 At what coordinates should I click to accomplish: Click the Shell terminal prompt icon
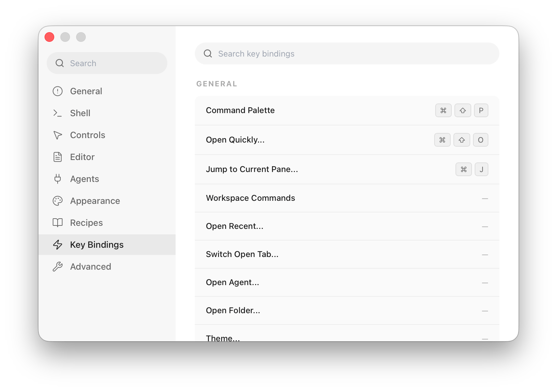[58, 113]
